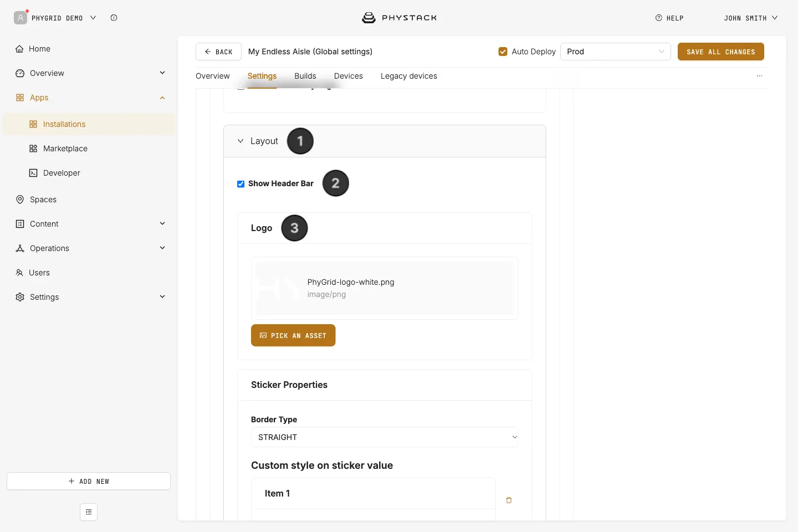This screenshot has width=798, height=532.
Task: Click the info icon beside Phygrid Demo
Action: pos(114,18)
